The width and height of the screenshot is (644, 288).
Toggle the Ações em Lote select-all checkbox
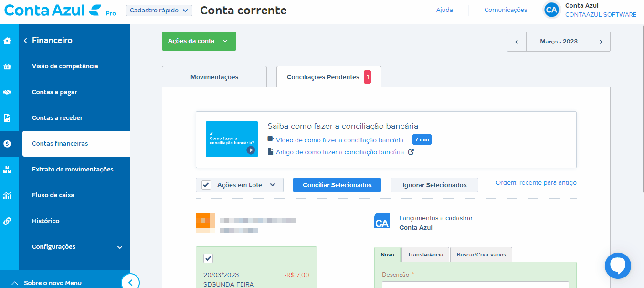pos(206,185)
